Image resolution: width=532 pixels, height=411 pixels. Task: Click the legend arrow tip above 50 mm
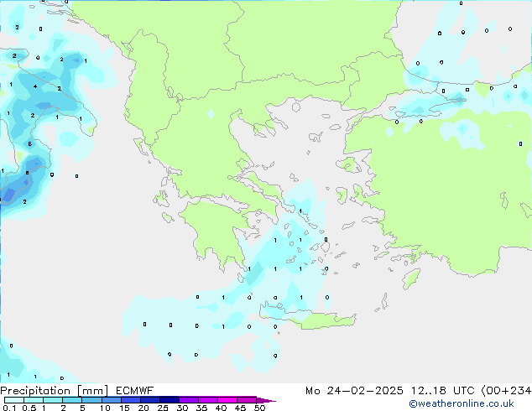[x=266, y=400]
